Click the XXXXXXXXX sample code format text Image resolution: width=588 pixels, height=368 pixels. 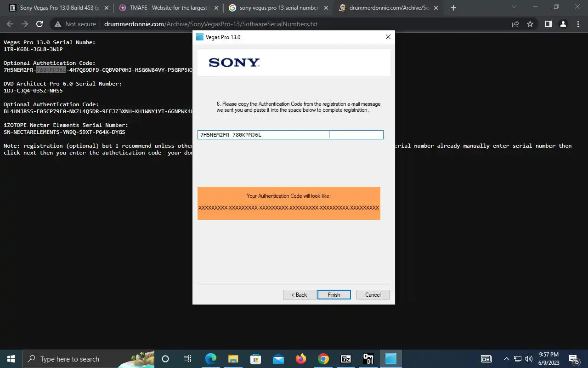coord(288,208)
